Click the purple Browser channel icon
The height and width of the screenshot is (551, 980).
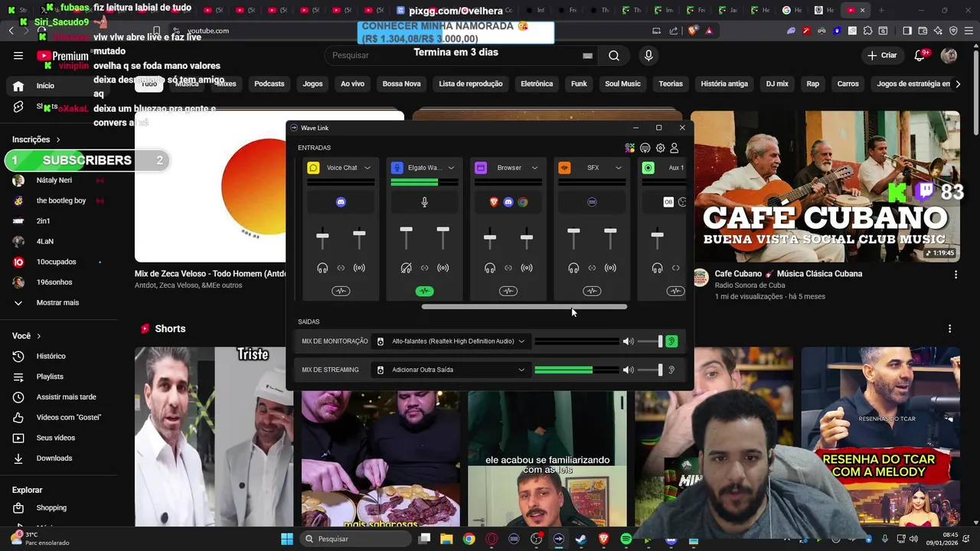(481, 168)
